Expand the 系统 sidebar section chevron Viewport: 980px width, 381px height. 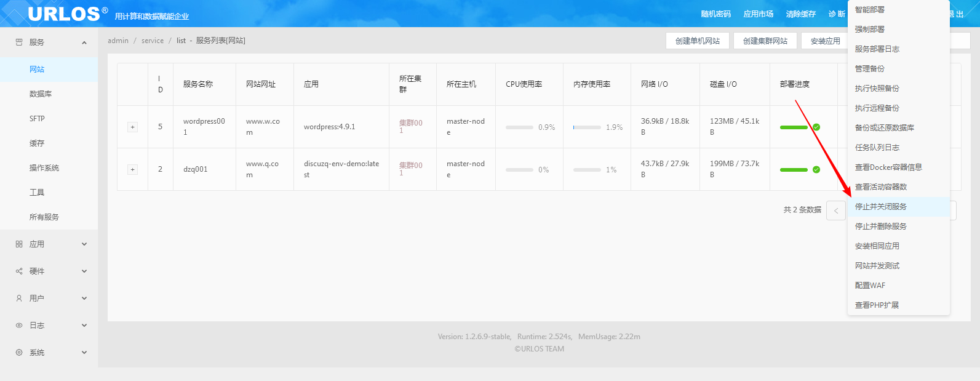(x=84, y=353)
